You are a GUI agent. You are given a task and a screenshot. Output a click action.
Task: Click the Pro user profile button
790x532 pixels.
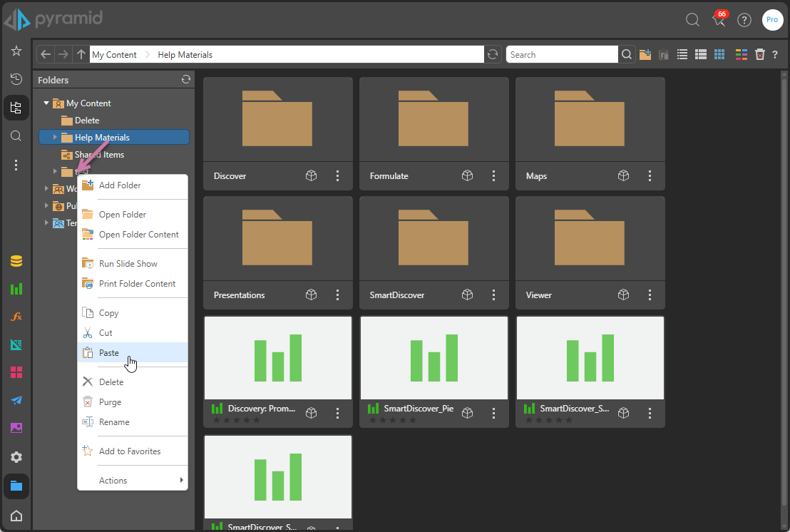[x=772, y=20]
